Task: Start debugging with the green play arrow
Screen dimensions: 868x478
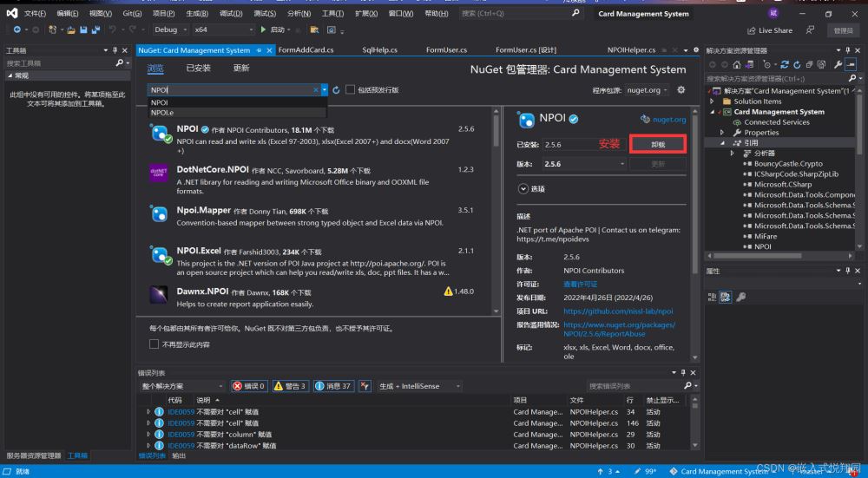Action: (264, 29)
